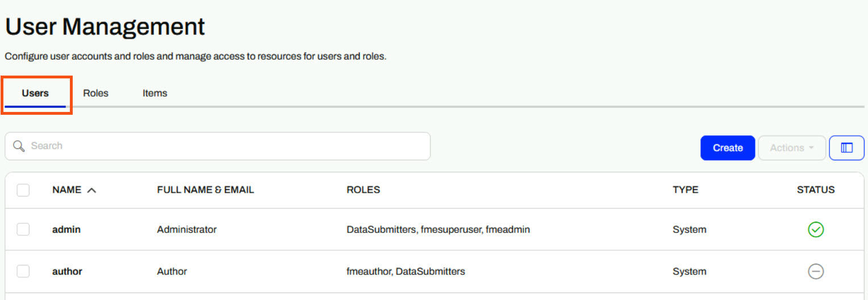This screenshot has width=868, height=300.
Task: Tick the select-all header checkbox
Action: [23, 190]
